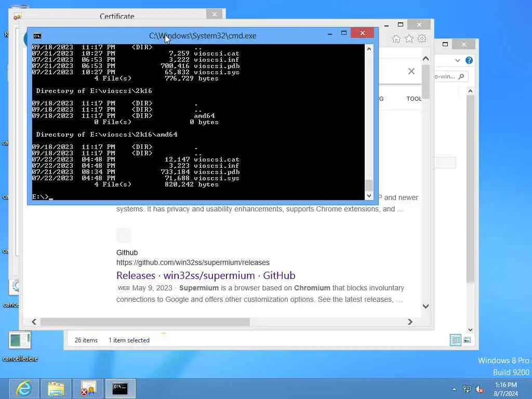Click File Explorer scrollbar down arrow
Screen dimensions: 532x399
point(470,329)
